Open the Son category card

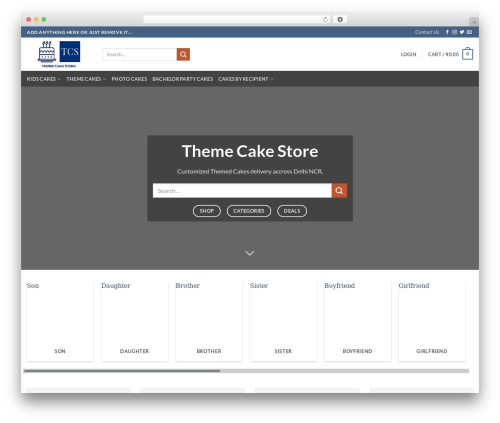coord(60,321)
